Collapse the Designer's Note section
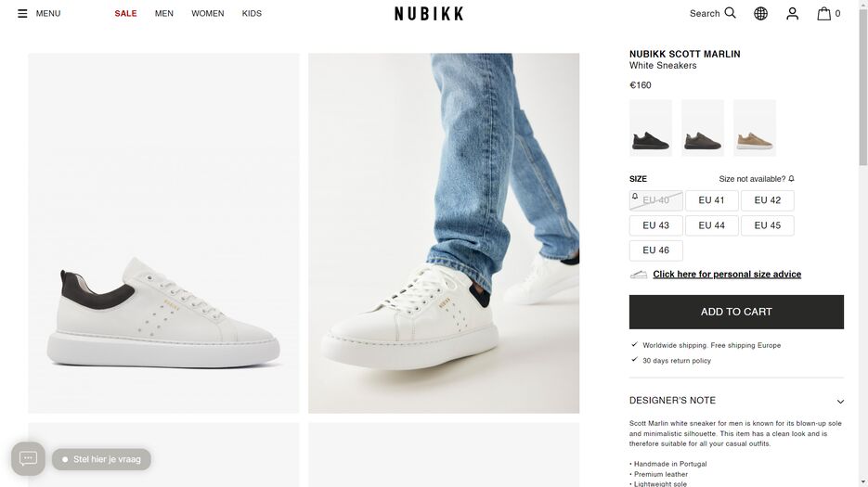The width and height of the screenshot is (868, 487). point(736,401)
